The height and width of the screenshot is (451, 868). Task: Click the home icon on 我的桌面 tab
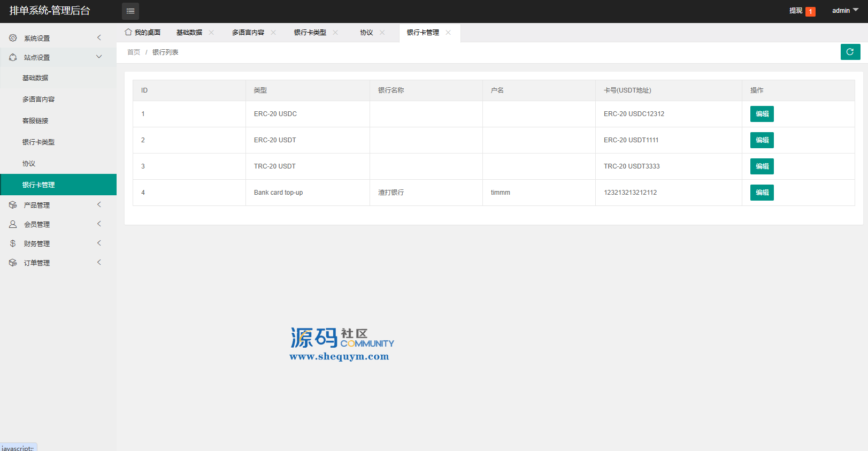pyautogui.click(x=128, y=32)
